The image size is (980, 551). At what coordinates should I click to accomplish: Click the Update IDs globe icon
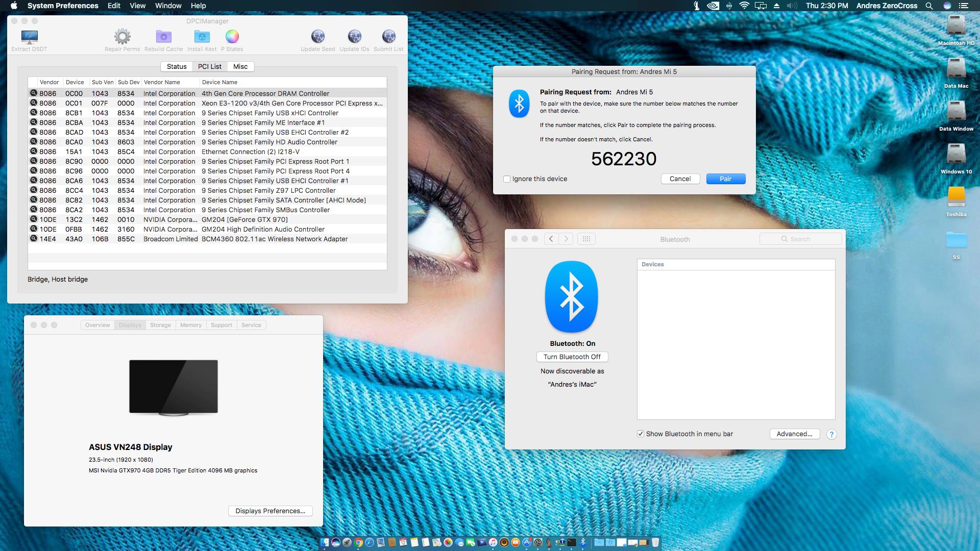point(354,37)
